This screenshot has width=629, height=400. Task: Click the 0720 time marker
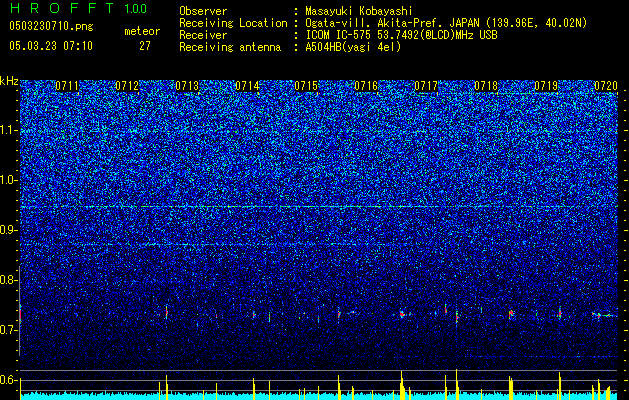point(606,86)
